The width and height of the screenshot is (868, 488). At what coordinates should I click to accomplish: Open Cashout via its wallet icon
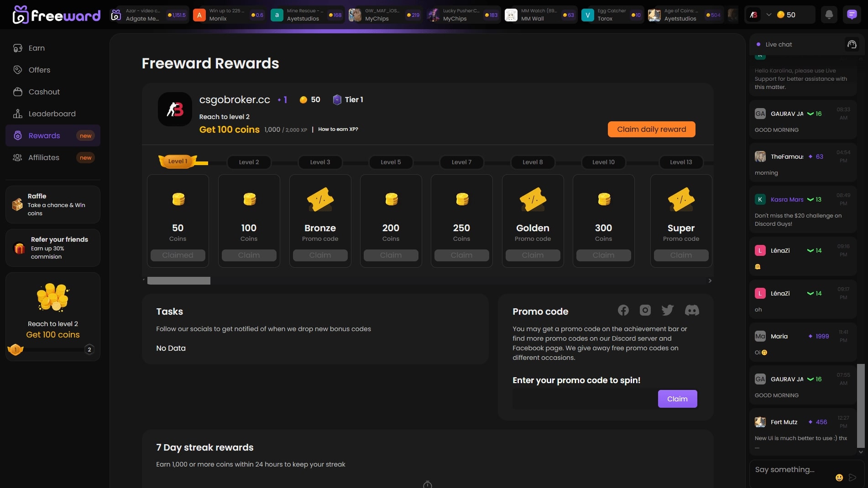[17, 92]
